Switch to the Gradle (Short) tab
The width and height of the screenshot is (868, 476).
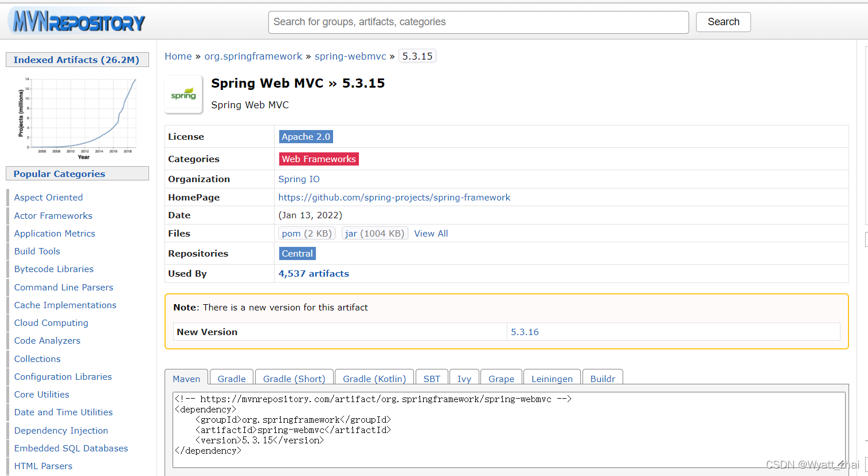click(x=294, y=379)
